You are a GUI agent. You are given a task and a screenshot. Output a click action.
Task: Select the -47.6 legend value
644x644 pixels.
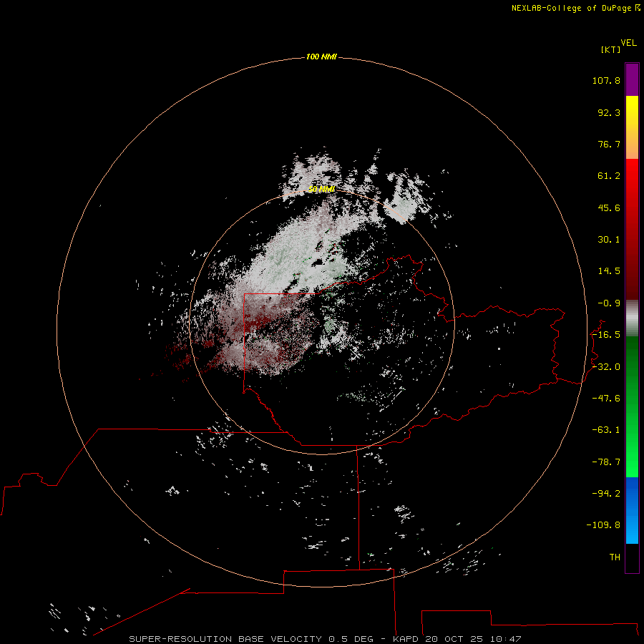606,399
